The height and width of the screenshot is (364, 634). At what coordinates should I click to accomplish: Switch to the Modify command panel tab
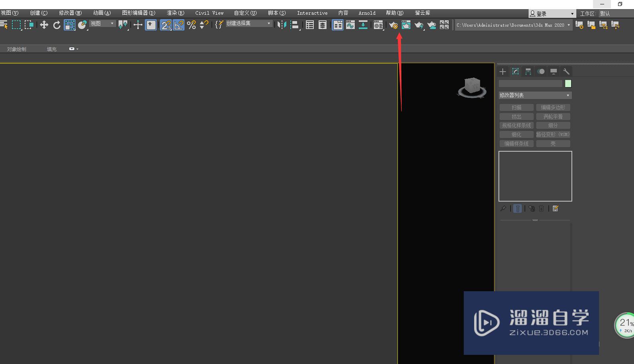pos(515,72)
